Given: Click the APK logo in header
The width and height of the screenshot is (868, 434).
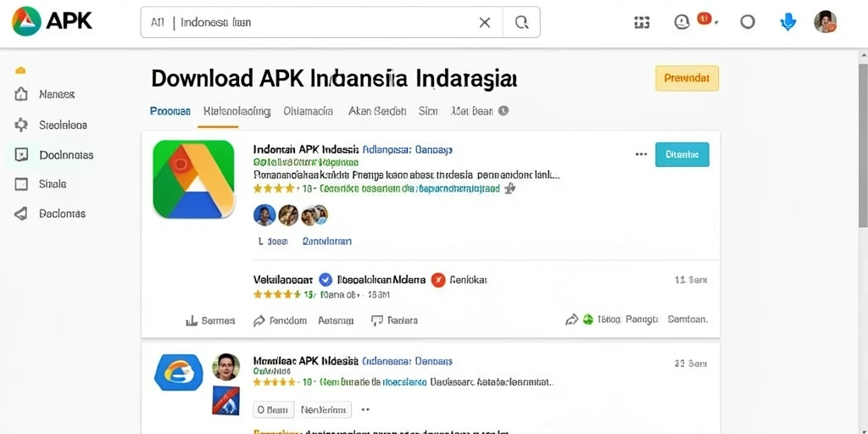Looking at the screenshot, I should pyautogui.click(x=52, y=21).
